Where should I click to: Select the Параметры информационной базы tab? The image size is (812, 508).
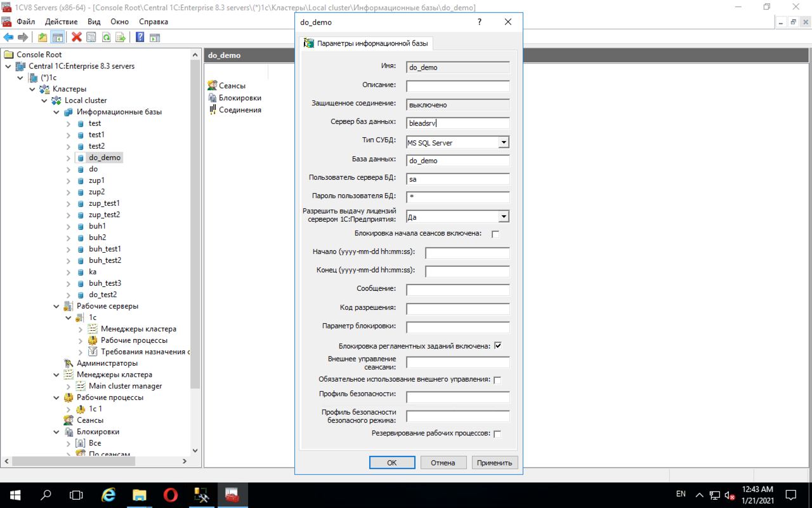[367, 44]
